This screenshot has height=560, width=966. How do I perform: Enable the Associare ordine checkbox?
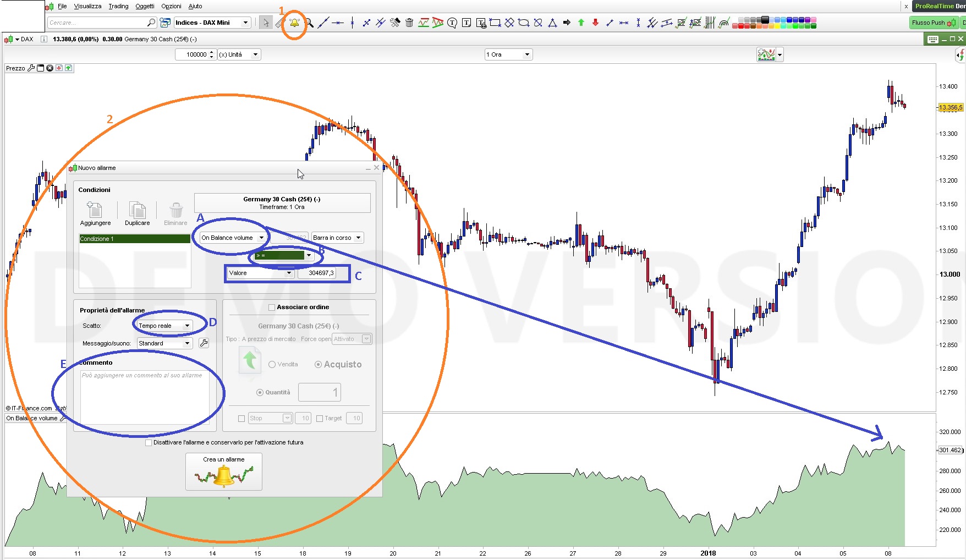pos(272,308)
